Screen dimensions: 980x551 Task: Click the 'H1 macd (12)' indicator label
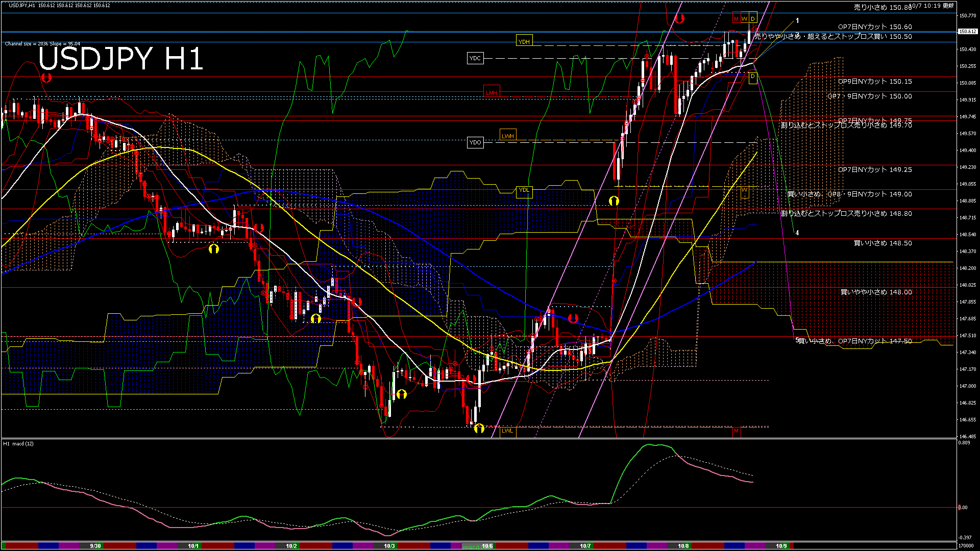19,444
